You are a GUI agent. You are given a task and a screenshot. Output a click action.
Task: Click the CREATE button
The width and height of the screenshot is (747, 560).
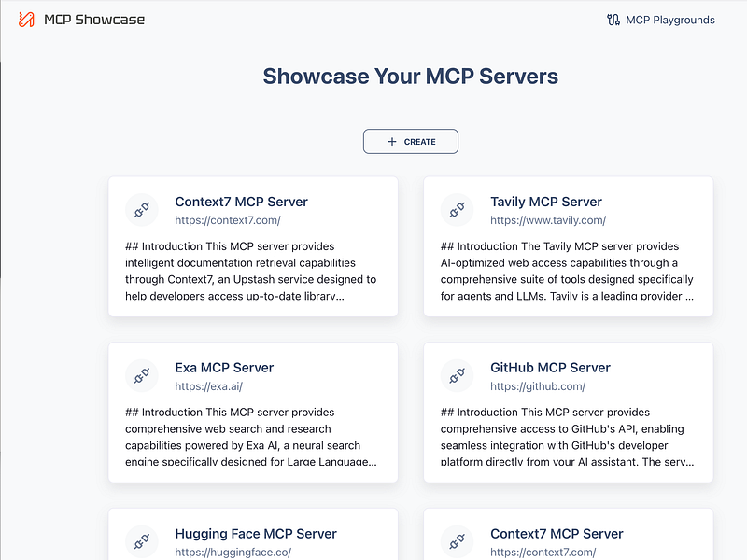pyautogui.click(x=411, y=142)
